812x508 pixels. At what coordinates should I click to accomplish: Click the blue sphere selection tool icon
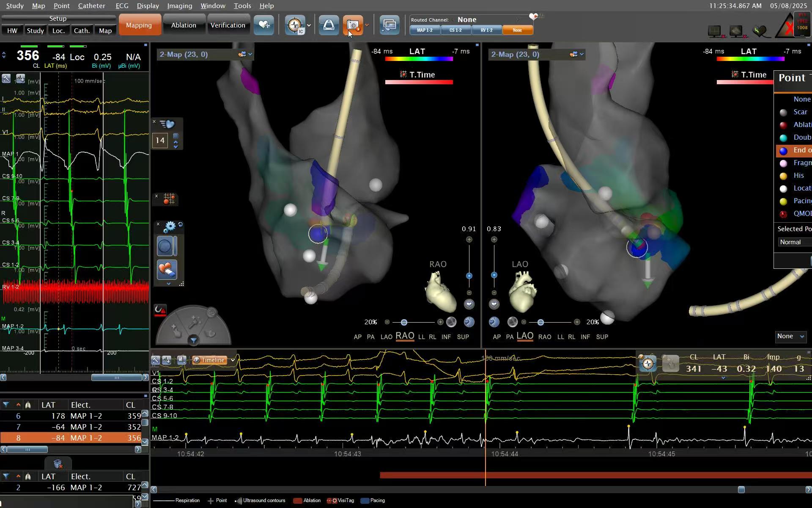[165, 246]
